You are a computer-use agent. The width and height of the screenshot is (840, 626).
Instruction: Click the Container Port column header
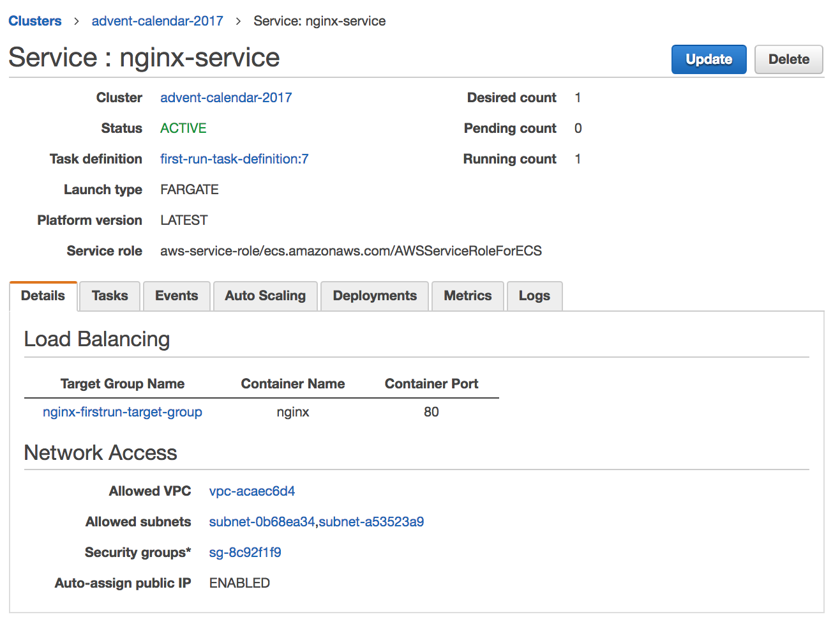pyautogui.click(x=431, y=384)
